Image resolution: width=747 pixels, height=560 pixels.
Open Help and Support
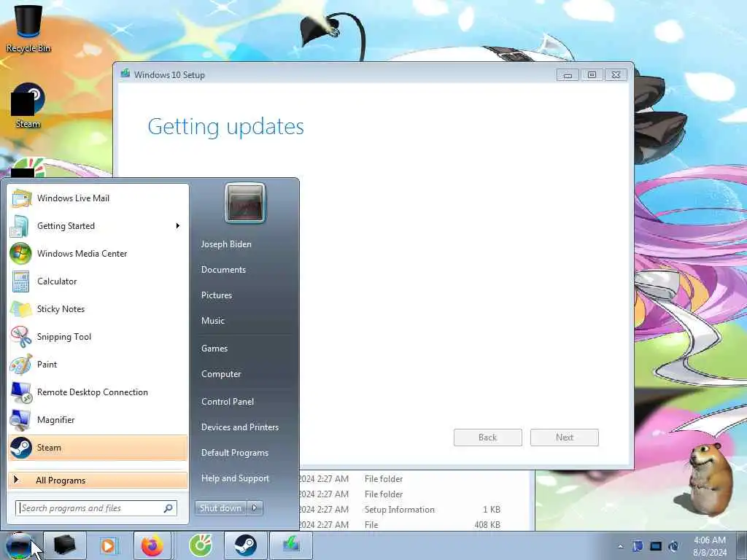235,478
